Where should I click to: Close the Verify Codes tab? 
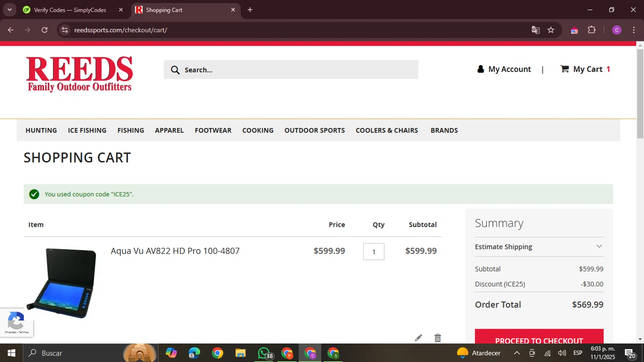tap(121, 10)
